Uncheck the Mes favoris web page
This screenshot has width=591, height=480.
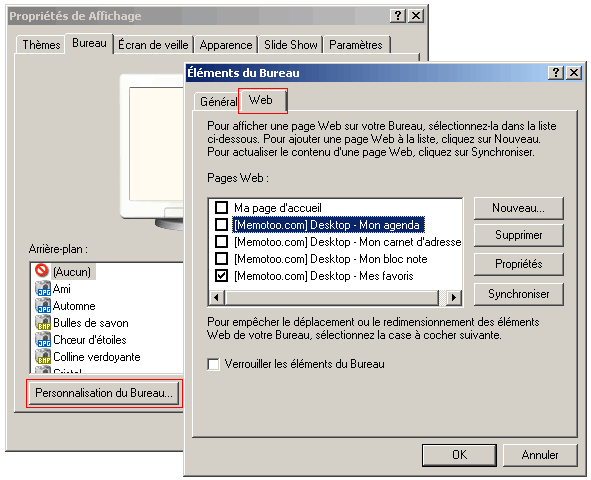221,275
